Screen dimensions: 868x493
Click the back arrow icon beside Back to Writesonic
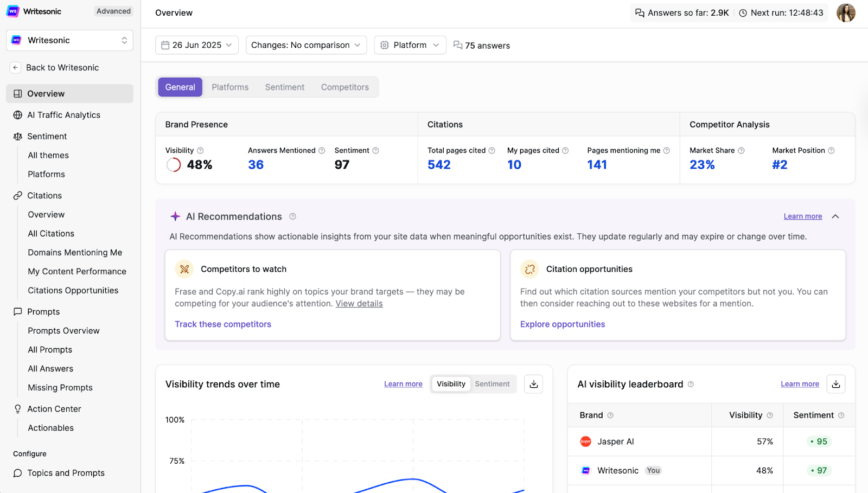pos(16,68)
